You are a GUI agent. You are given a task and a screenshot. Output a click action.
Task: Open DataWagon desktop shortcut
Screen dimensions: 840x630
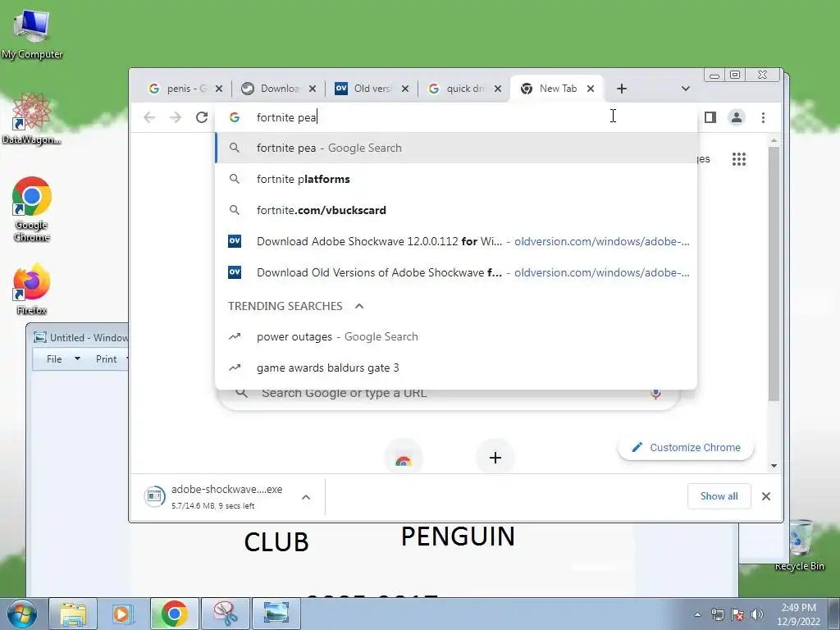point(32,119)
